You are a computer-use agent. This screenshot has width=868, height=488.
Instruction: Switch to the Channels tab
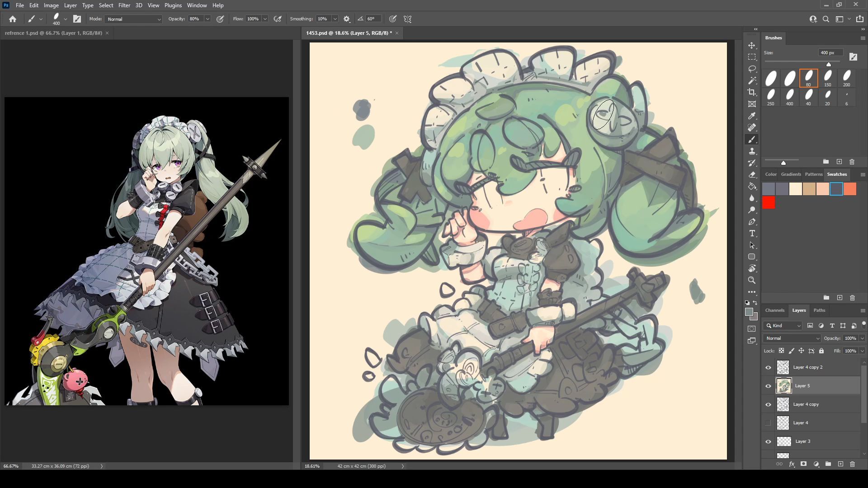[774, 310]
